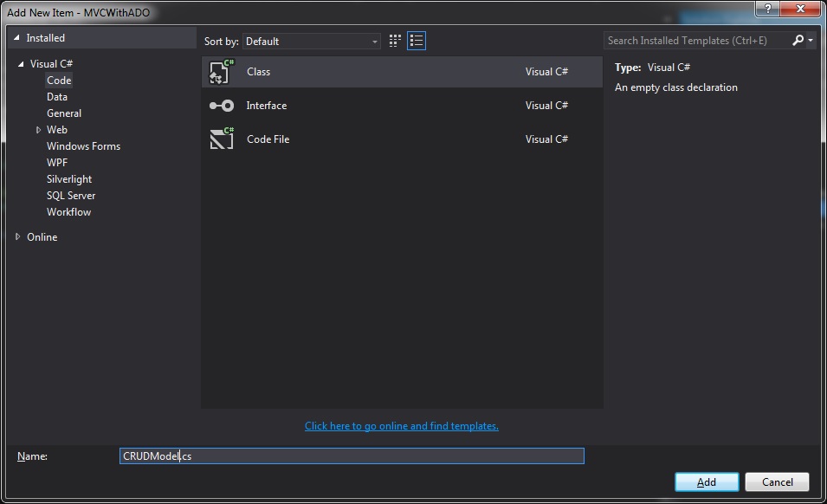The width and height of the screenshot is (827, 504).
Task: Click the Cancel button
Action: tap(777, 481)
